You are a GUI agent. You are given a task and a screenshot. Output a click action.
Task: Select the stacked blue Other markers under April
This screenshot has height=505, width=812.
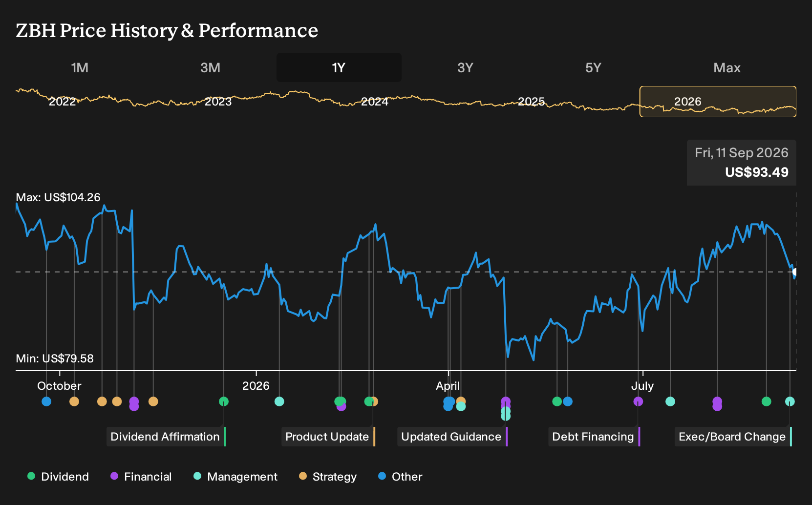click(449, 404)
